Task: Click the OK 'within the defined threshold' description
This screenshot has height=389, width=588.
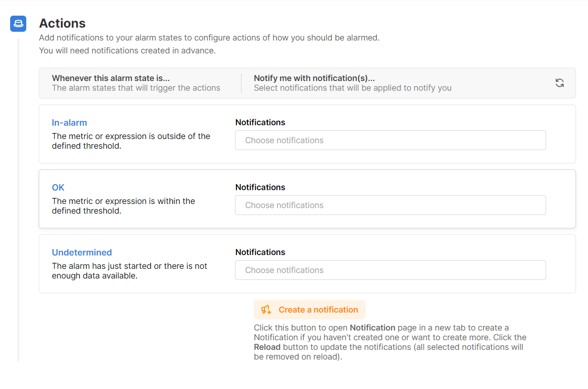Action: [123, 206]
